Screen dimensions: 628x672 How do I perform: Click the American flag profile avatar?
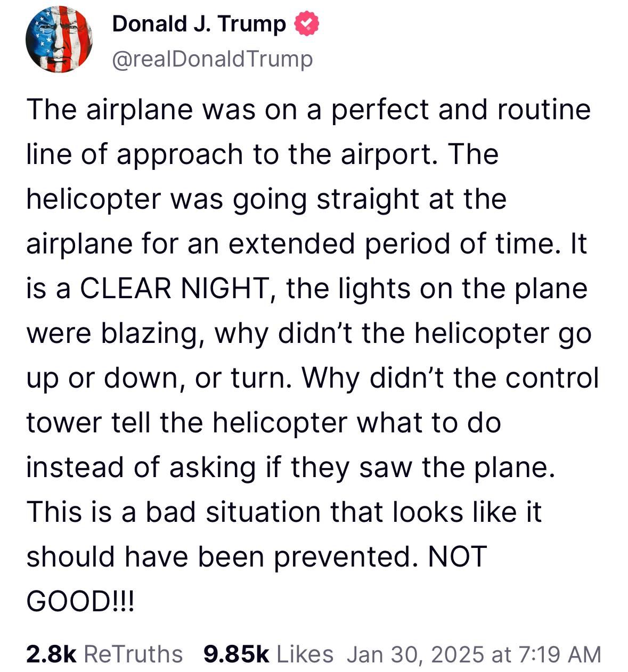[x=59, y=40]
